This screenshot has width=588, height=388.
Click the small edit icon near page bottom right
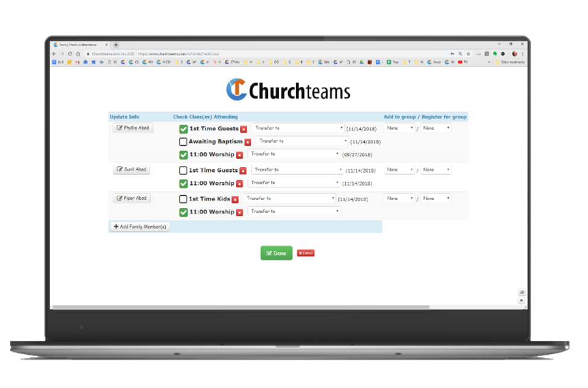pyautogui.click(x=521, y=292)
